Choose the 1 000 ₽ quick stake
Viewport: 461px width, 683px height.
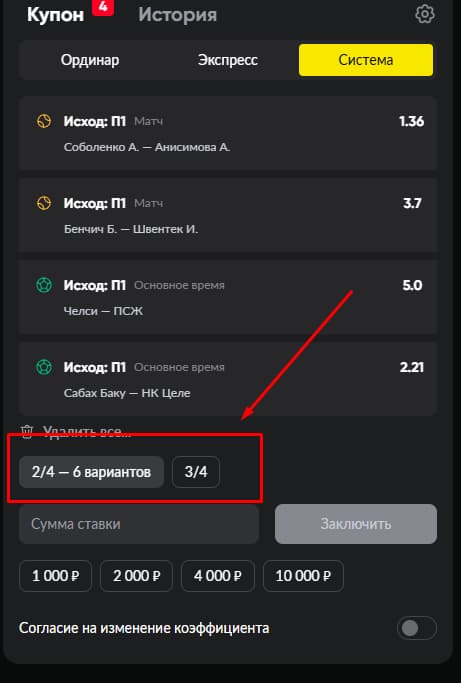click(55, 576)
